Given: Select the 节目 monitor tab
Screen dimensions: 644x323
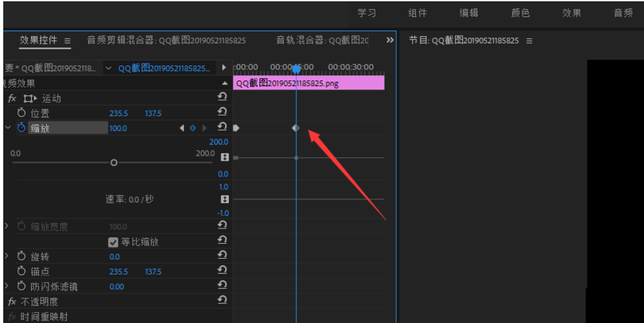Looking at the screenshot, I should [x=464, y=40].
